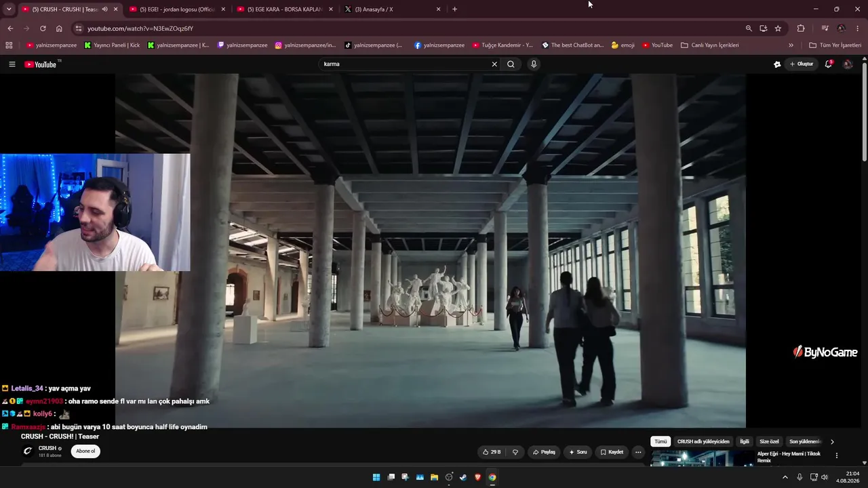Close the CRUSH - CRUSH! Teaser tab
This screenshot has width=868, height=488.
click(115, 9)
